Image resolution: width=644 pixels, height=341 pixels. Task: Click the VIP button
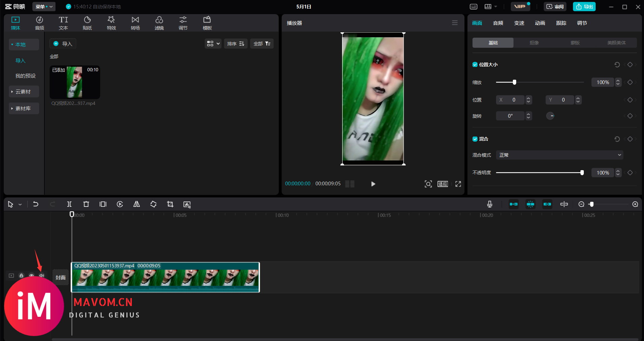point(520,7)
